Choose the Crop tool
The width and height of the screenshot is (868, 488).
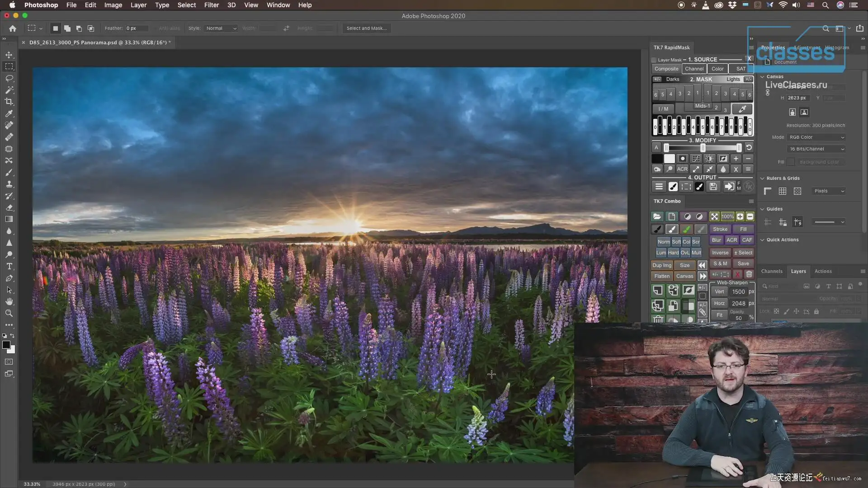[9, 102]
